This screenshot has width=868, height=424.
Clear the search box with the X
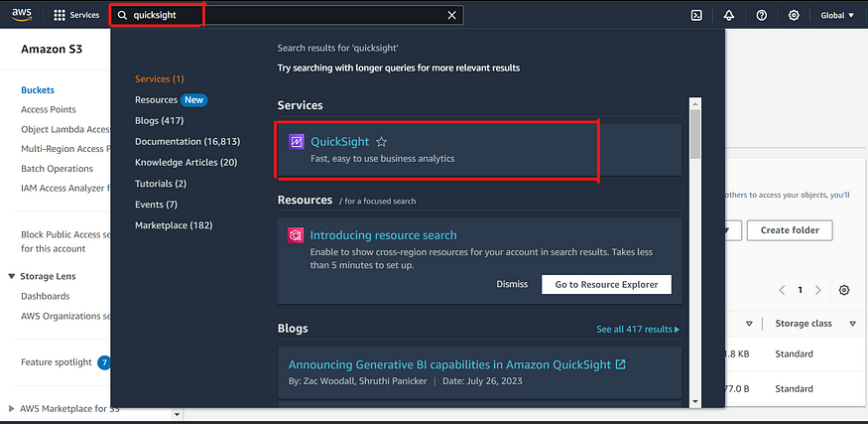pos(451,16)
